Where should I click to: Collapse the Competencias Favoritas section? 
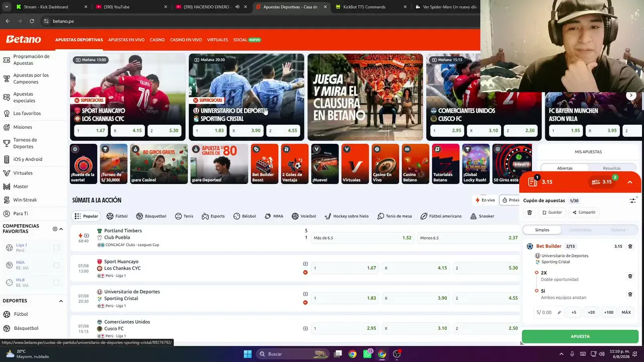pyautogui.click(x=61, y=229)
